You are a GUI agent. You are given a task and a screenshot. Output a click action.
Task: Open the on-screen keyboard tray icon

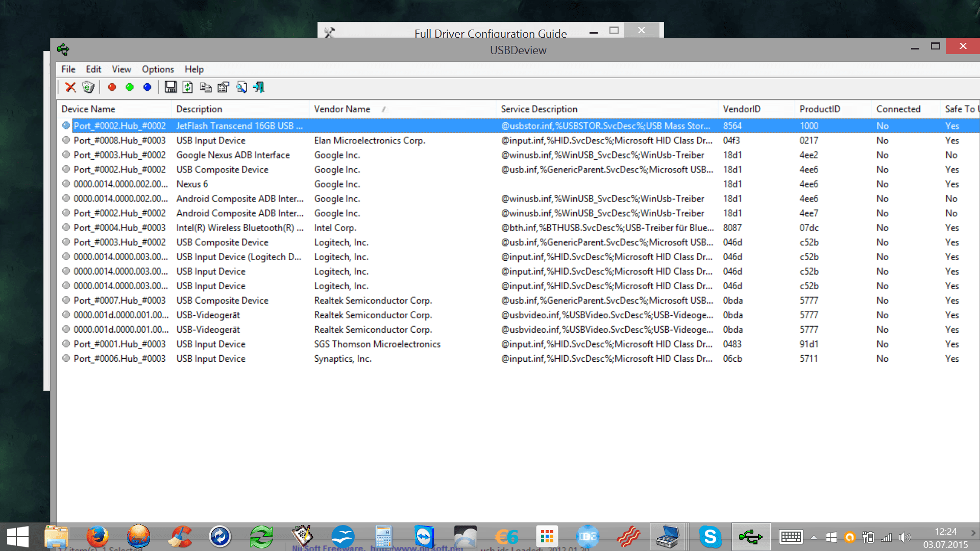(791, 537)
